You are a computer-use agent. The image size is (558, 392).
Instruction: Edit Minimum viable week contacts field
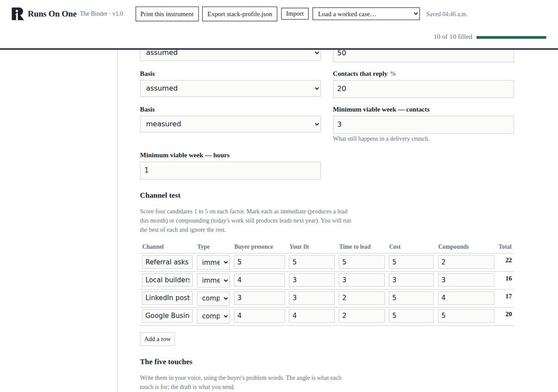tap(423, 125)
